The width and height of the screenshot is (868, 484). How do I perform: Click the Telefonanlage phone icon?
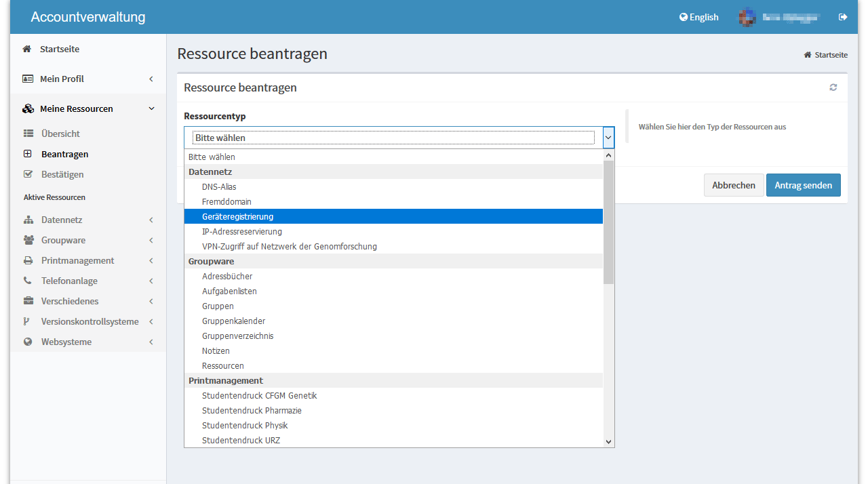click(x=28, y=281)
